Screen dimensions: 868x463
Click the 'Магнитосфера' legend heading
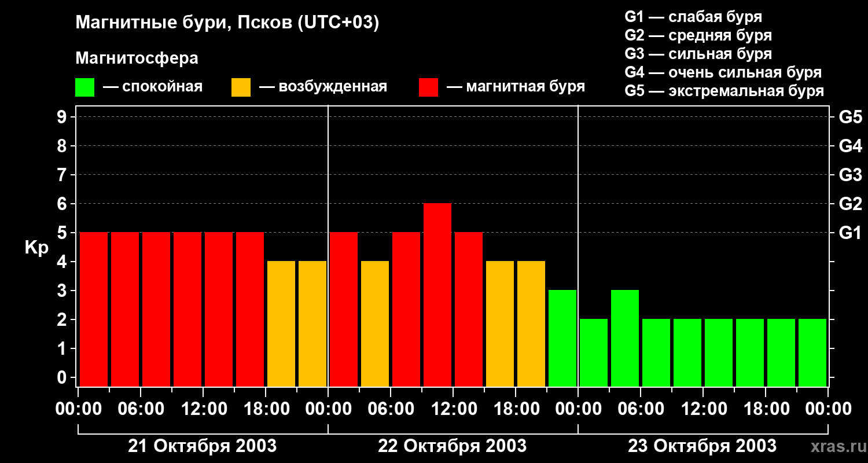tap(137, 58)
